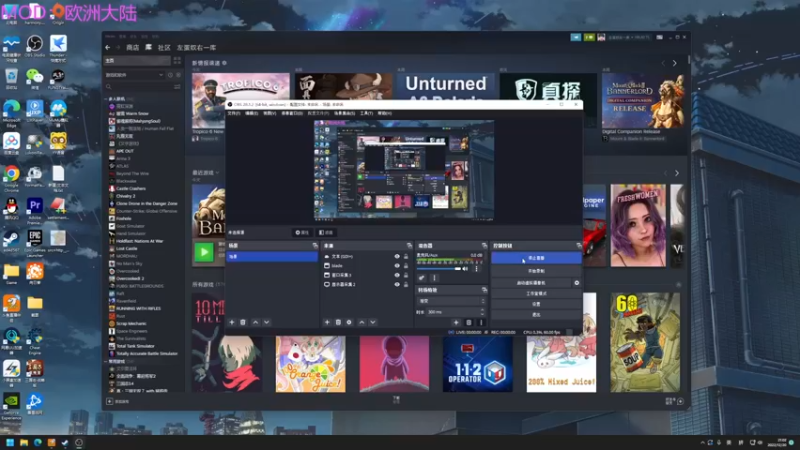Open OBS 工具(T) menu

click(366, 113)
